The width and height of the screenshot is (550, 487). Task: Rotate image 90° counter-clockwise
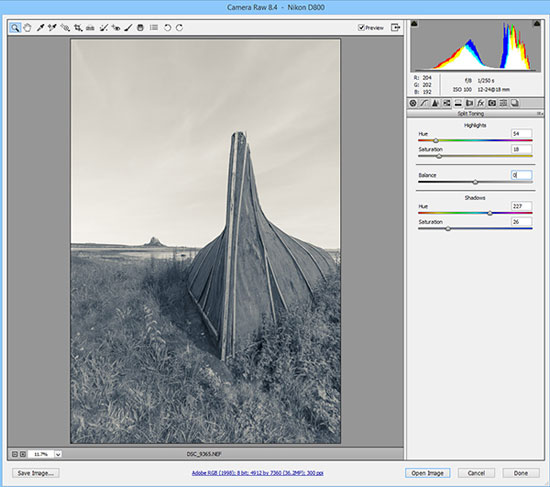(167, 27)
